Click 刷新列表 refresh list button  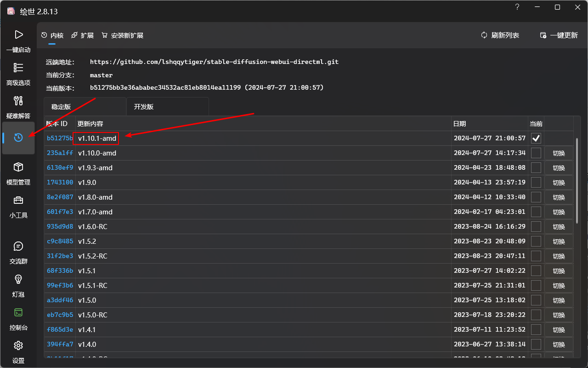[x=500, y=35]
